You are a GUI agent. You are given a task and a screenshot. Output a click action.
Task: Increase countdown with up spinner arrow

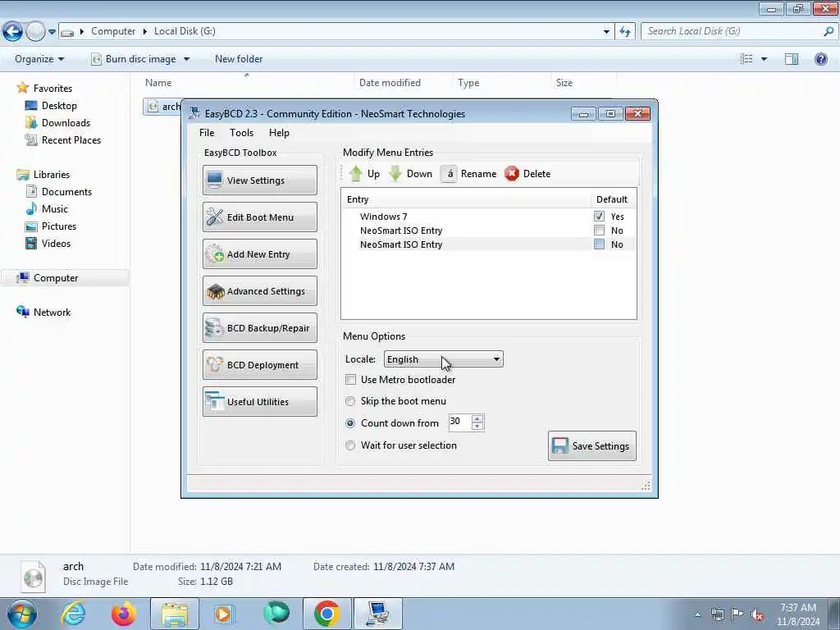[477, 418]
